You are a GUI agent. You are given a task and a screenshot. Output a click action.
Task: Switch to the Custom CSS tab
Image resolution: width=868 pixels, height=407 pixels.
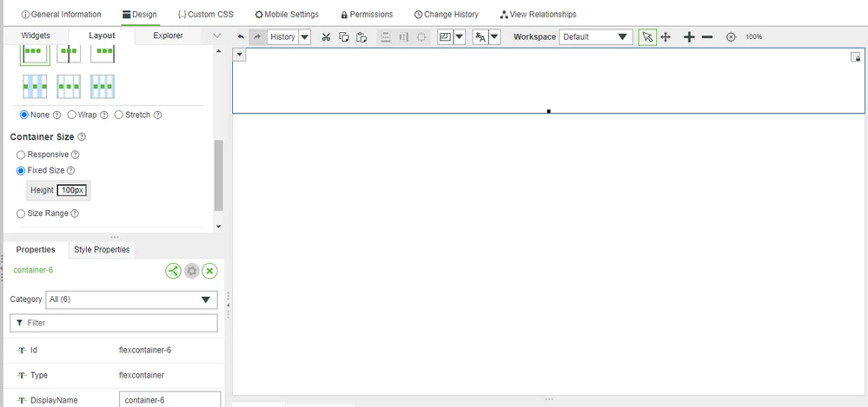205,15
